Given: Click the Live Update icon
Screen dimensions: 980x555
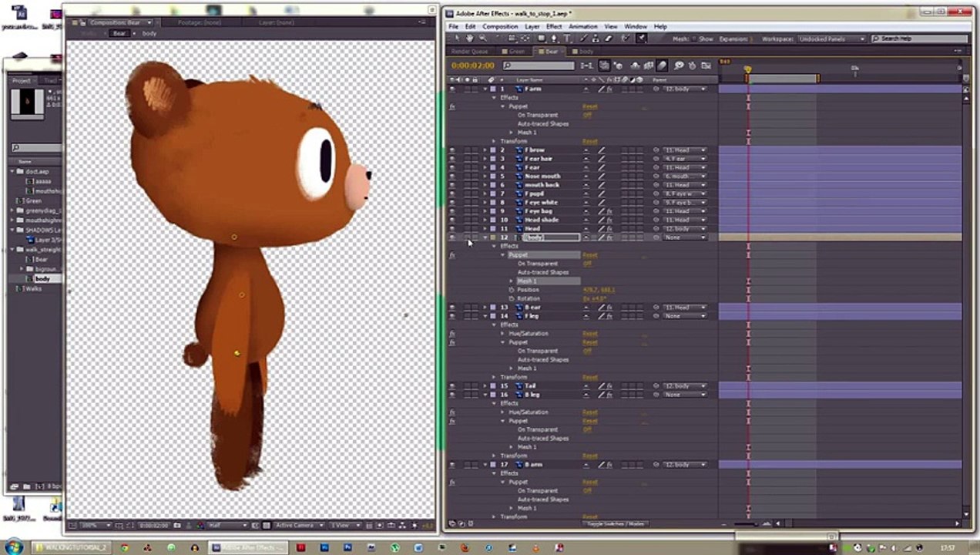Looking at the screenshot, I should click(603, 66).
